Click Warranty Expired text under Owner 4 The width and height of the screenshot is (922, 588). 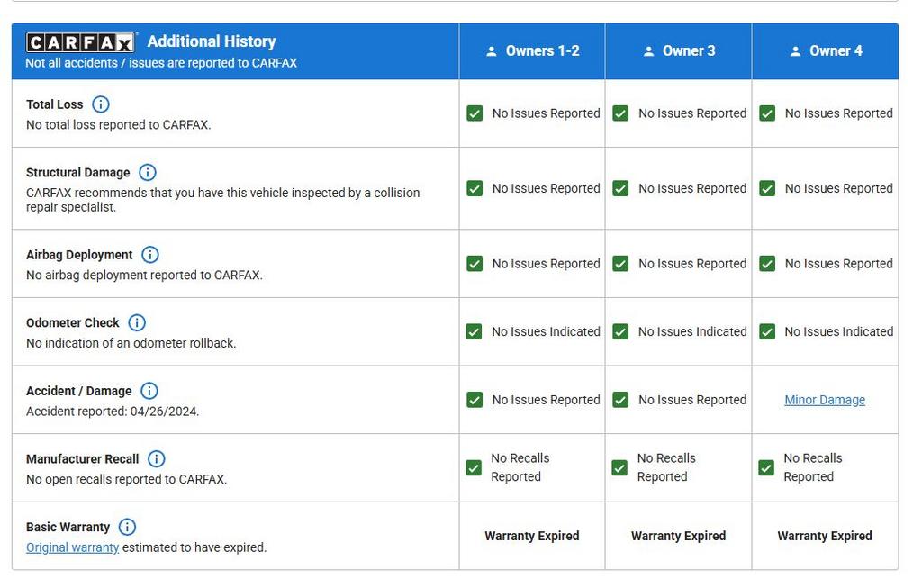coord(825,536)
